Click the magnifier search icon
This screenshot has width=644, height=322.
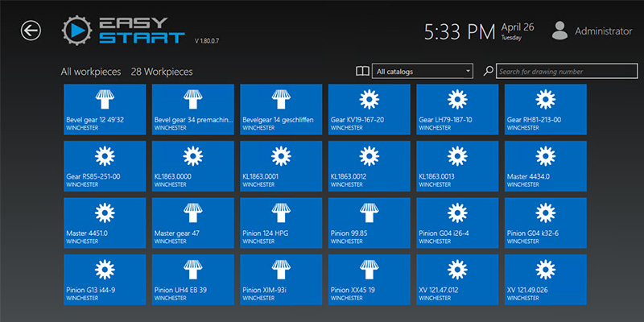click(x=488, y=71)
